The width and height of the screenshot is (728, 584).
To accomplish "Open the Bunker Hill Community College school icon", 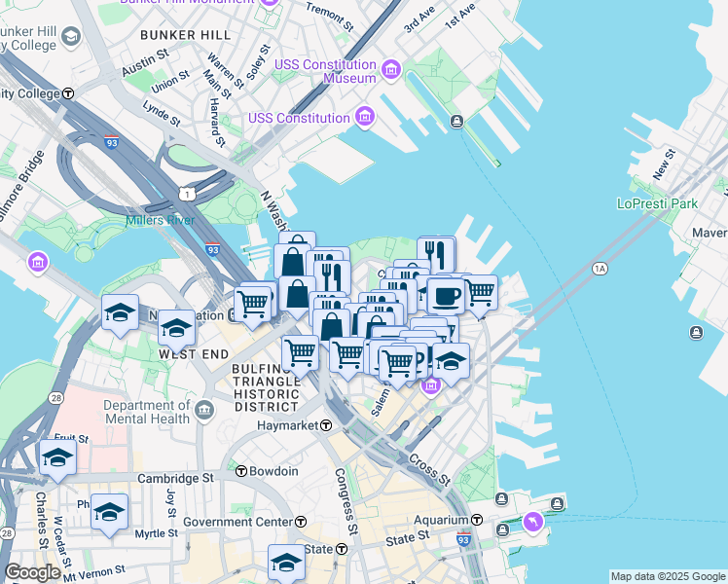I will coord(71,37).
